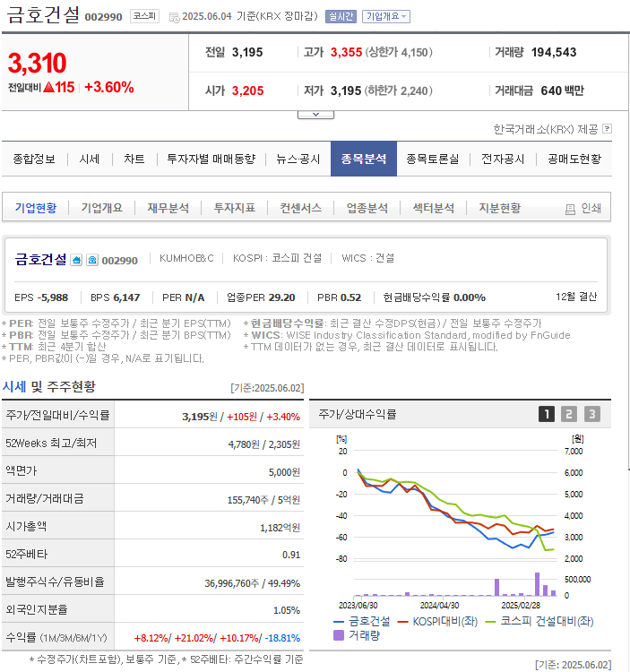Viewport: 630px width, 672px height.
Task: Click the purple 거래량 legend swatch
Action: click(339, 635)
